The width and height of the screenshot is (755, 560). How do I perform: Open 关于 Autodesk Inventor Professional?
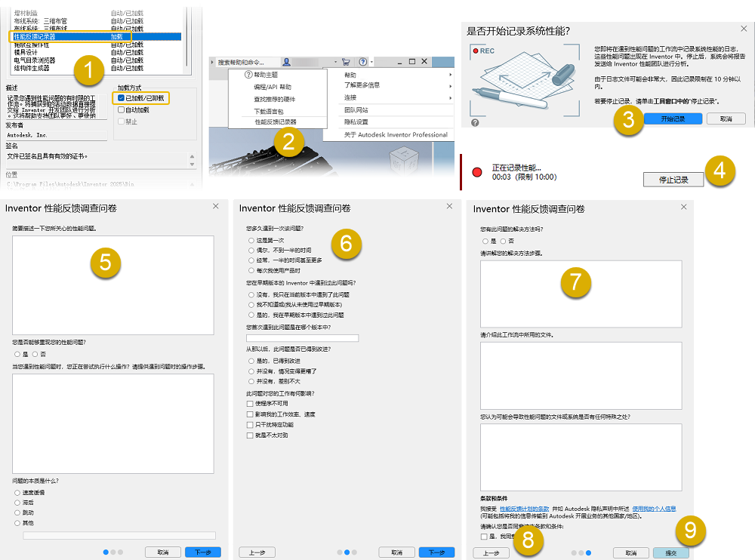[x=396, y=135]
